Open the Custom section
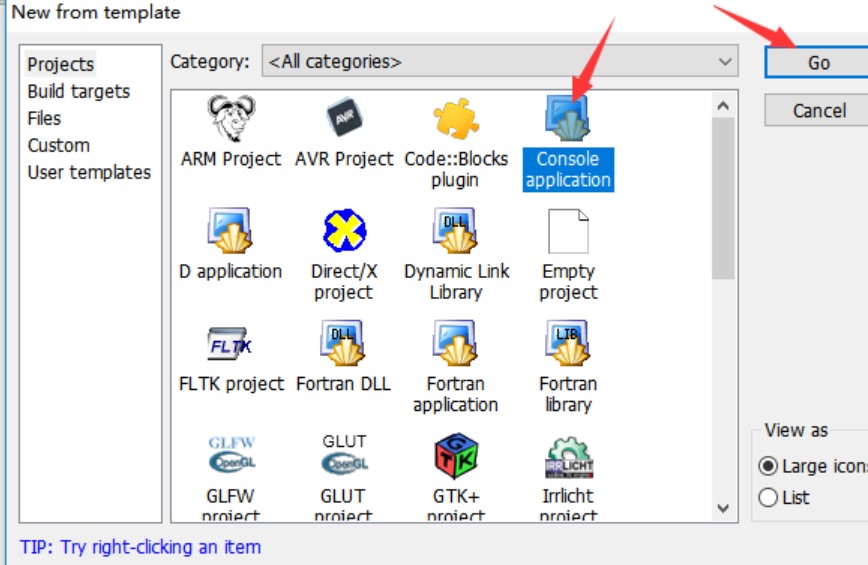The height and width of the screenshot is (565, 868). click(x=59, y=146)
